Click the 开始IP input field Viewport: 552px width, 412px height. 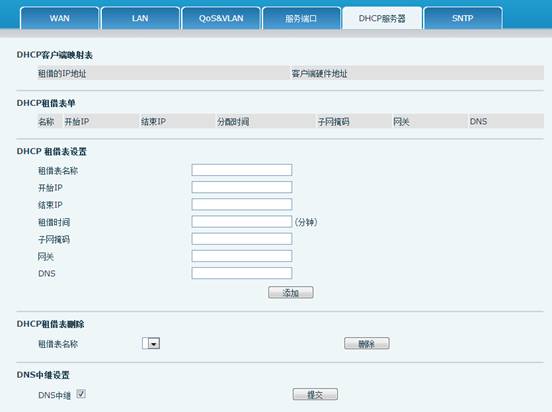click(242, 187)
